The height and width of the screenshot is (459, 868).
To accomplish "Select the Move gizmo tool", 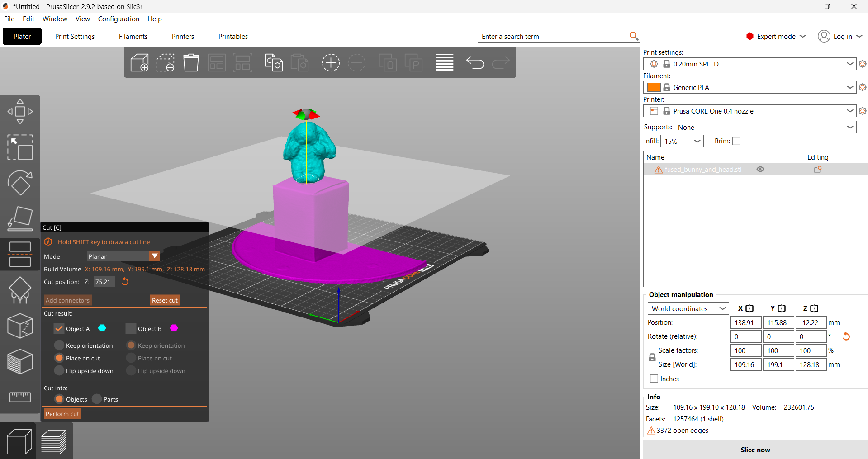I will (x=20, y=111).
